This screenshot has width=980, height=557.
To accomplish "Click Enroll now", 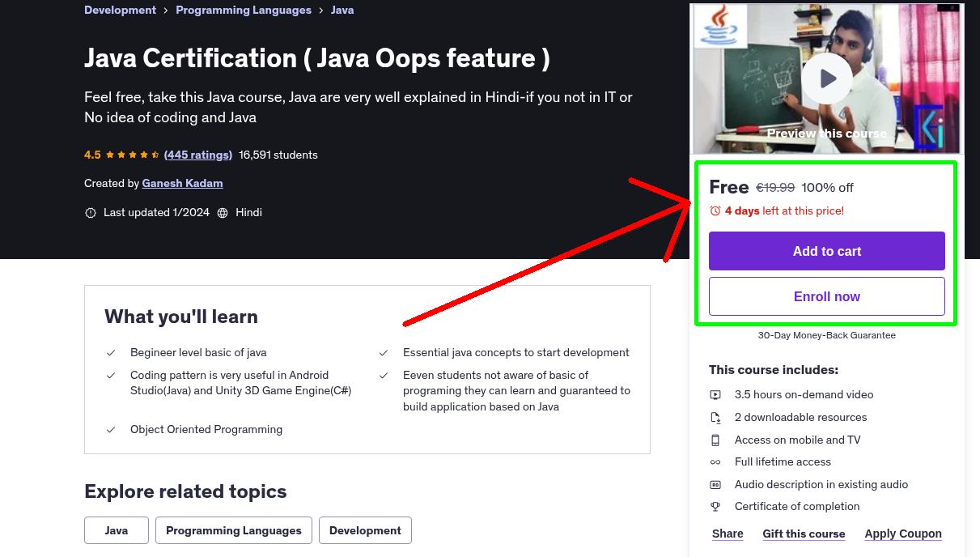I will pos(826,296).
